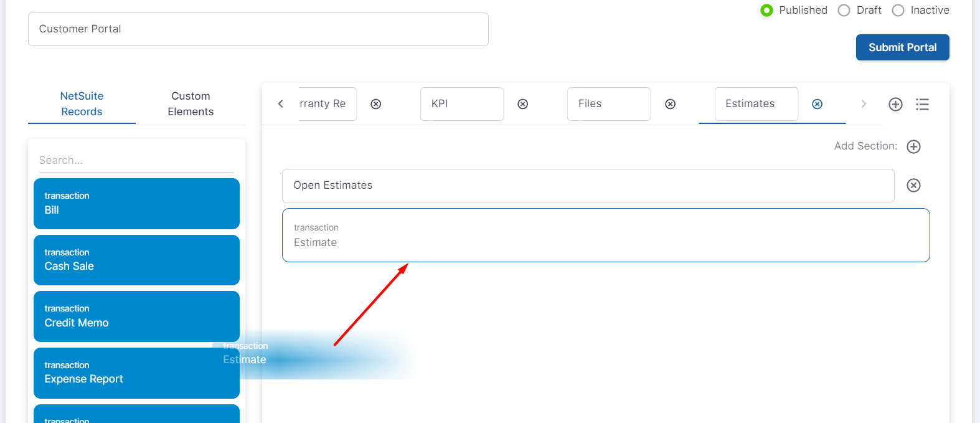Screen dimensions: 980x423
Task: Choose the Inactive status option
Action: click(x=898, y=11)
